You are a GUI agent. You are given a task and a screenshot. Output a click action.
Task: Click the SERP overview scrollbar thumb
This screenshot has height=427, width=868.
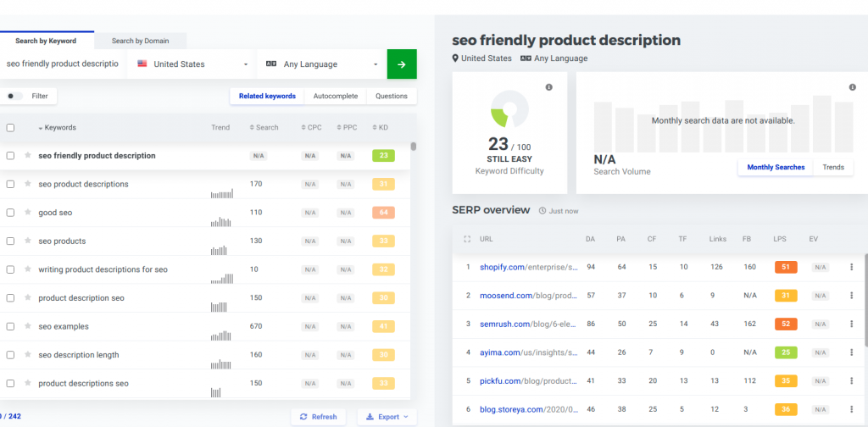pos(866,301)
